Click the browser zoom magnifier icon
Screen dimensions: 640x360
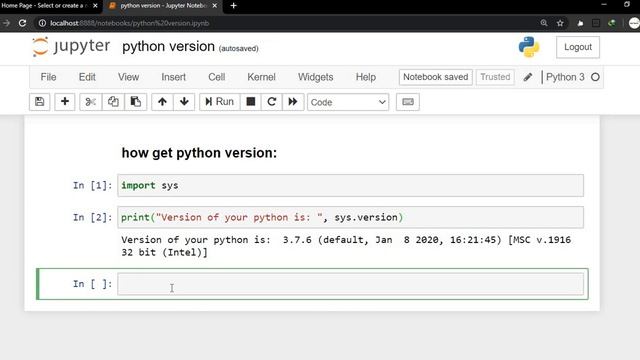point(544,23)
